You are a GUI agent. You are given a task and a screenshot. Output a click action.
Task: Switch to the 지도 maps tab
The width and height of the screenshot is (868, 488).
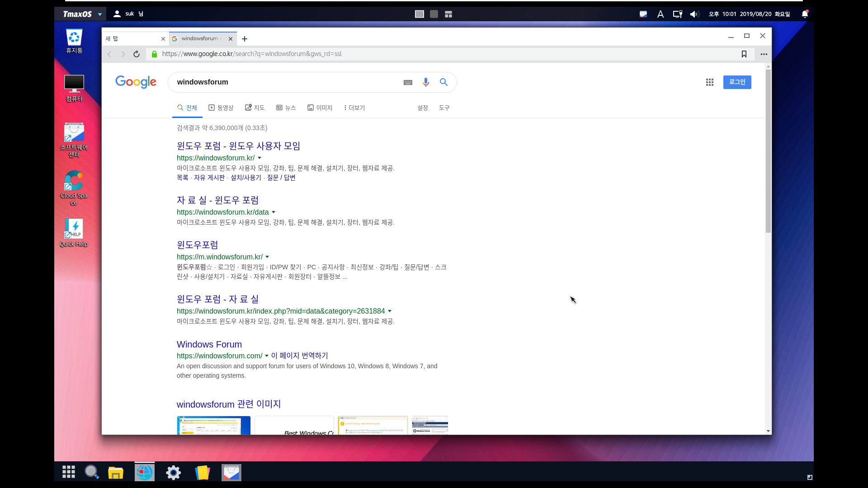(x=255, y=108)
